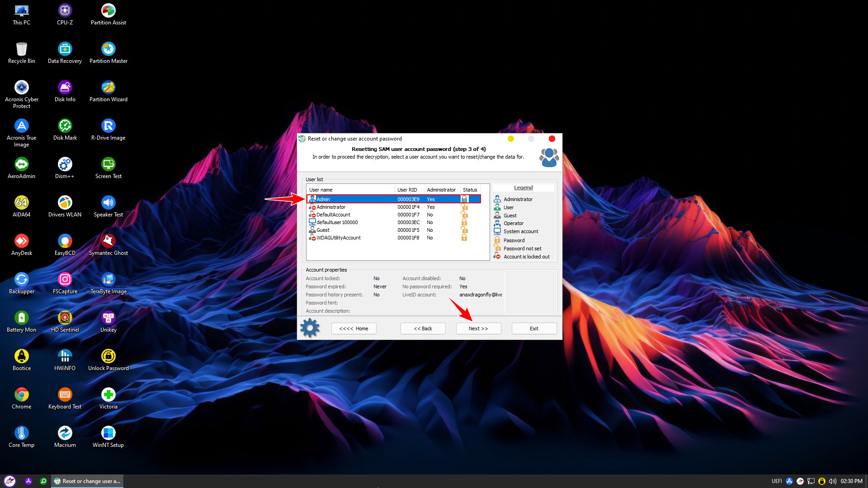Screen dimensions: 868x488
Task: Open the Macrium desktop shortcut
Action: [65, 433]
